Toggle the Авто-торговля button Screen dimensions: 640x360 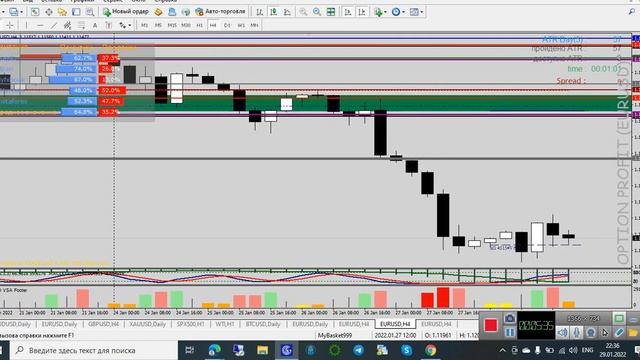pyautogui.click(x=221, y=12)
